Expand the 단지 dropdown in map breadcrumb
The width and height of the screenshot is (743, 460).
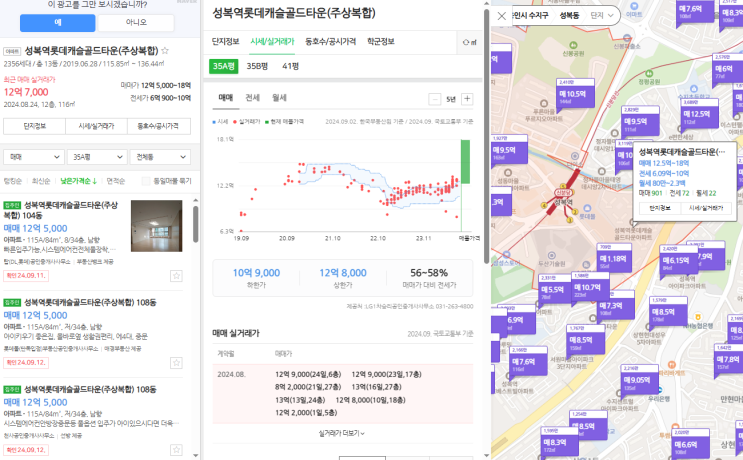601,16
